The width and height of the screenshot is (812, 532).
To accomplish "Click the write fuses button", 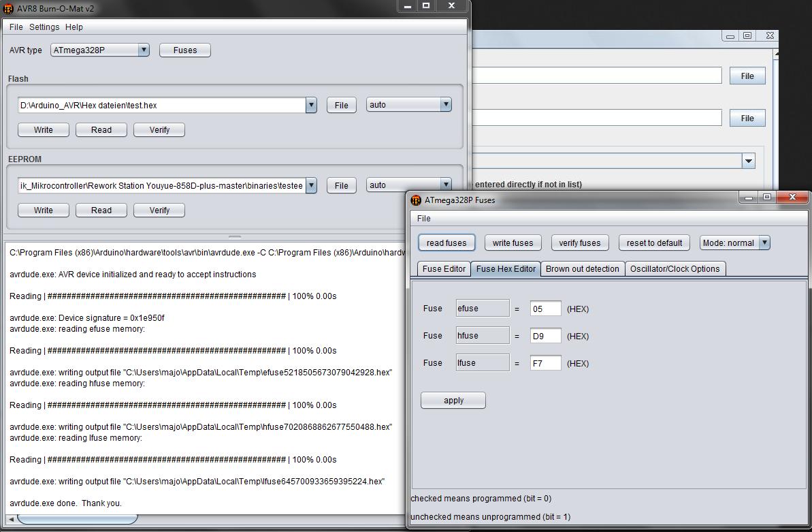I will click(x=513, y=242).
